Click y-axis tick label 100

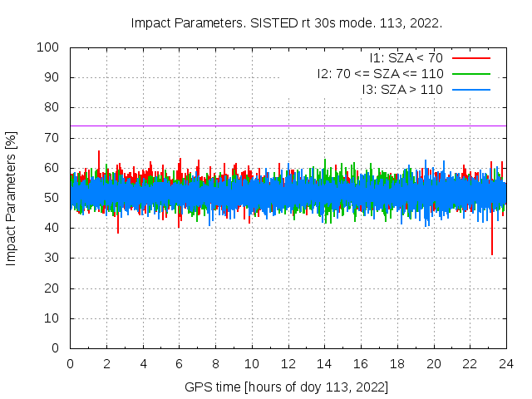(52, 47)
